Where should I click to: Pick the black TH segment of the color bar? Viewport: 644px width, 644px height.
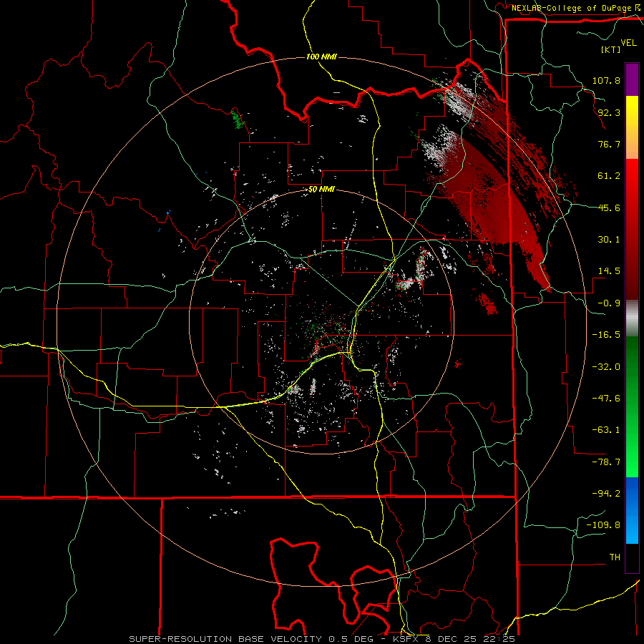[632, 557]
